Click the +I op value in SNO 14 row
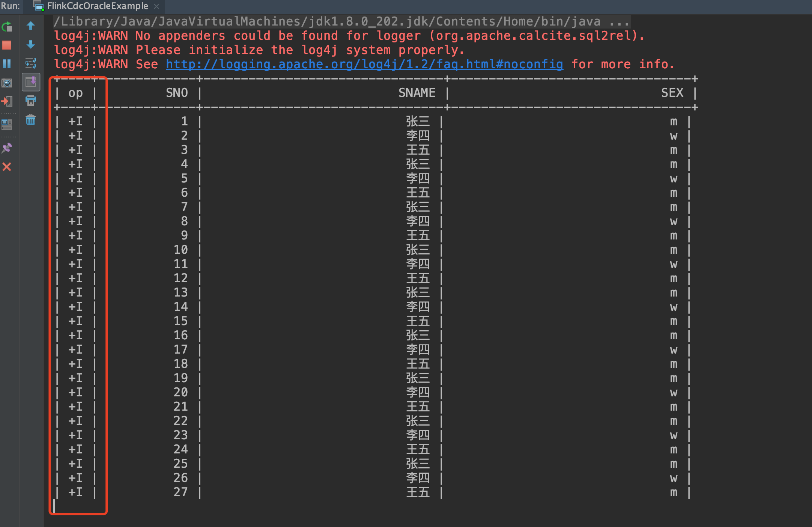The height and width of the screenshot is (527, 812). tap(75, 307)
